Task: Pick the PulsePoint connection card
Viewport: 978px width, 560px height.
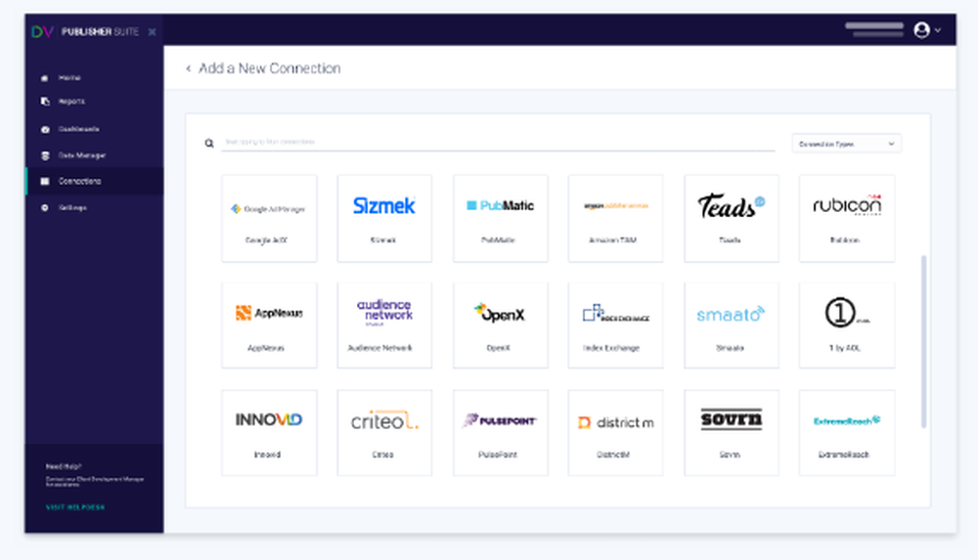Action: (x=500, y=433)
